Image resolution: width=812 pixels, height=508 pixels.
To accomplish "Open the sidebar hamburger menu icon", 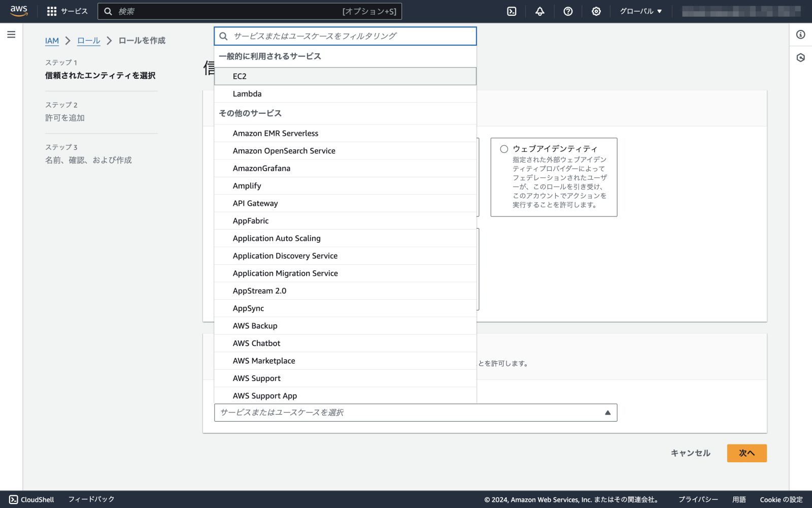I will [x=11, y=35].
